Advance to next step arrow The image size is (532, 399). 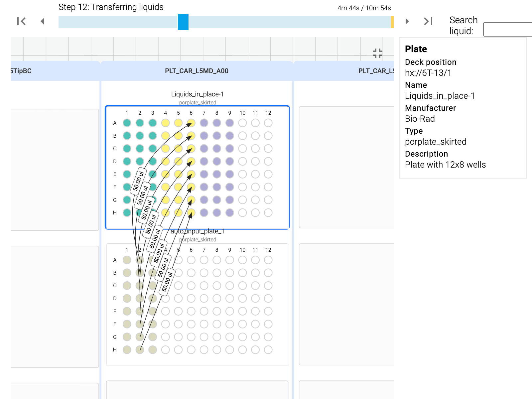[407, 22]
